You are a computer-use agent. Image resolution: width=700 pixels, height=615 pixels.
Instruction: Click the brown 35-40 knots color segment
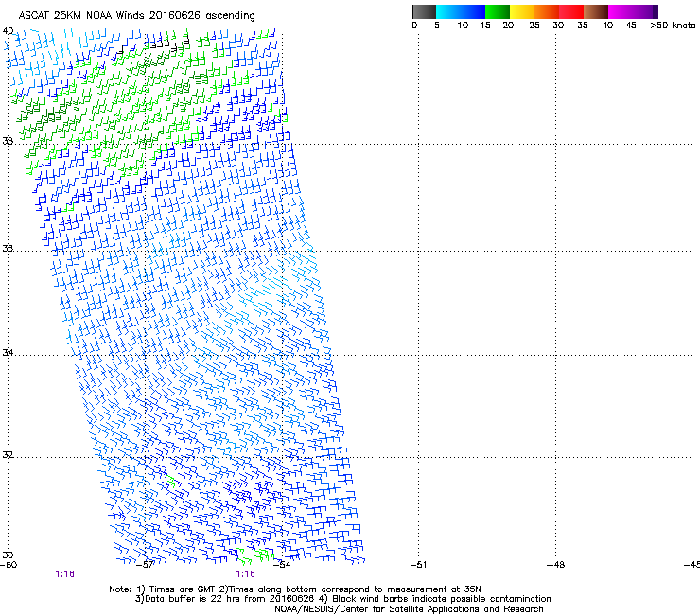point(596,11)
